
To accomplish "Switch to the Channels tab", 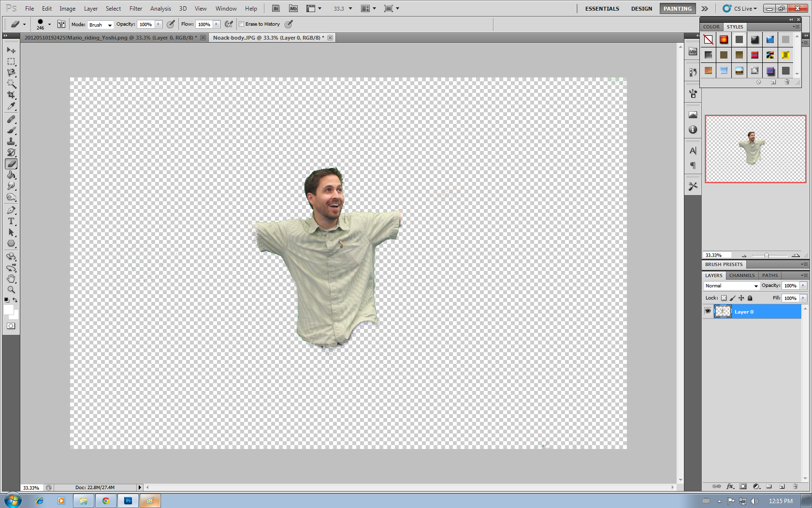I will pos(742,275).
